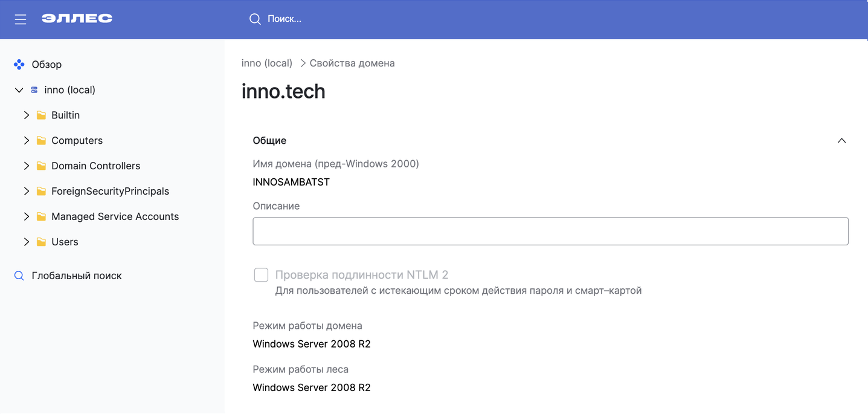Click inno (local) in the breadcrumb
This screenshot has height=414, width=868.
click(266, 63)
